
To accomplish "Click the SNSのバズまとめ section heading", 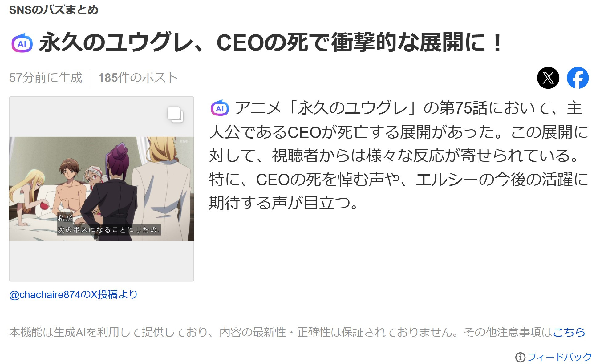I will (x=54, y=10).
